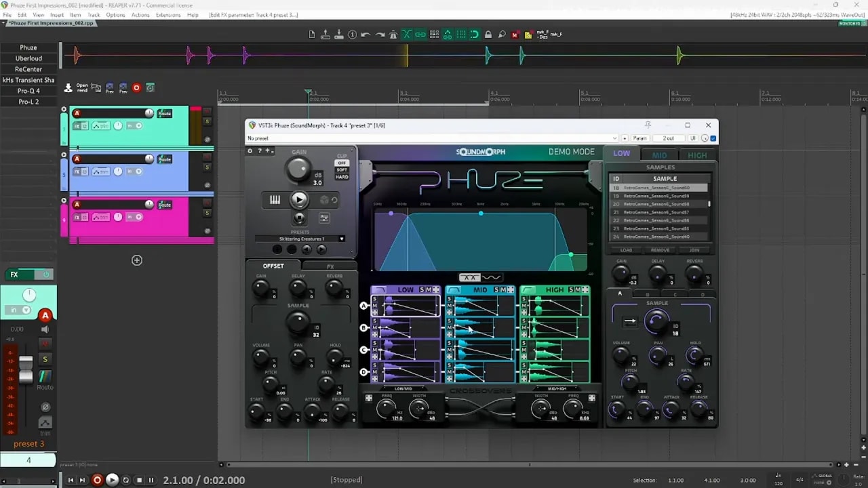This screenshot has width=868, height=488.
Task: Click the JOIN button
Action: 694,250
